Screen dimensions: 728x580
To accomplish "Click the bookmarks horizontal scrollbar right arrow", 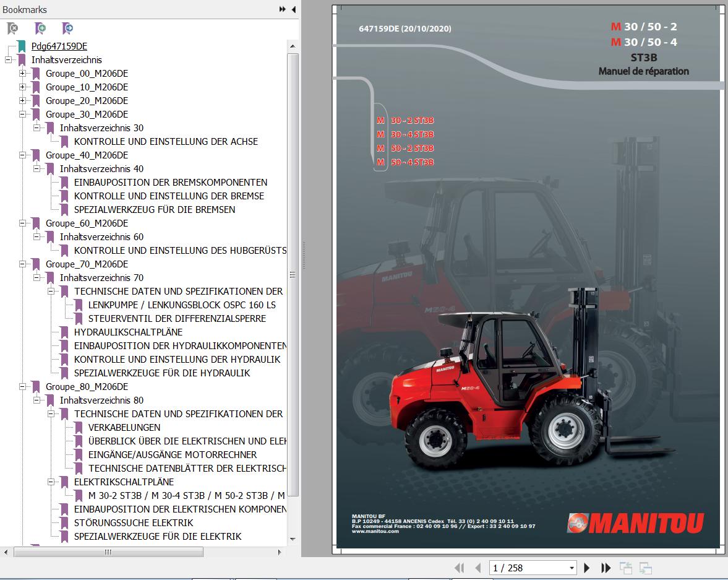I will (280, 552).
